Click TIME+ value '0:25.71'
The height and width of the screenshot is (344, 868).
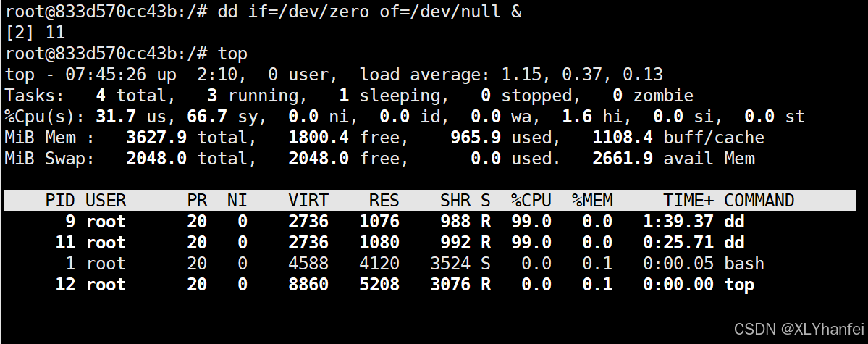(x=678, y=243)
